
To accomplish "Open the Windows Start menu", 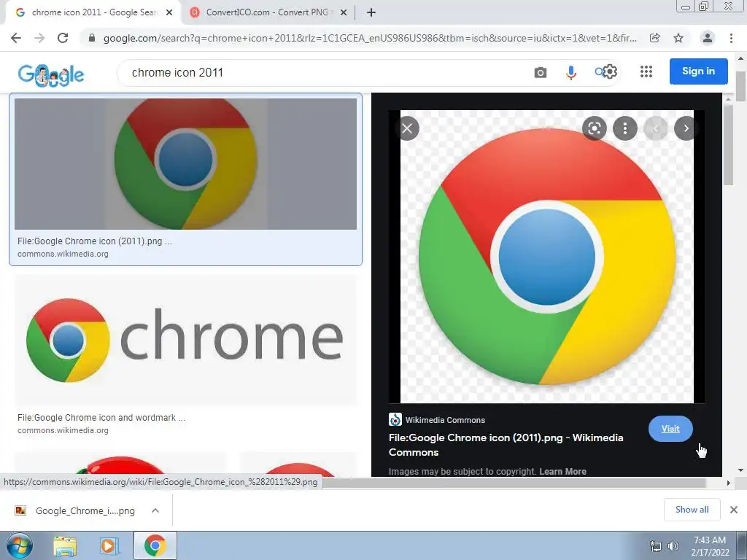I will pos(19,545).
